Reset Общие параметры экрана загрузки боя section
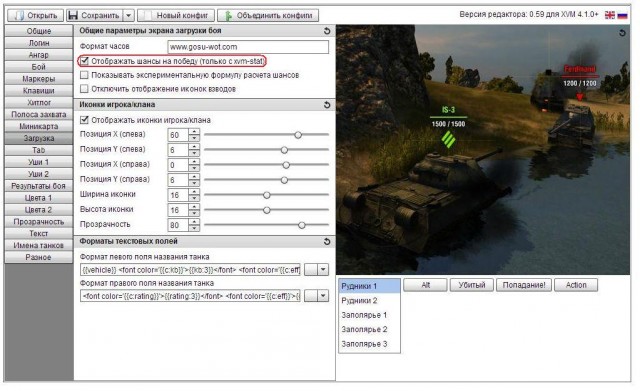Screen dimensions: 640x391 pyautogui.click(x=327, y=31)
